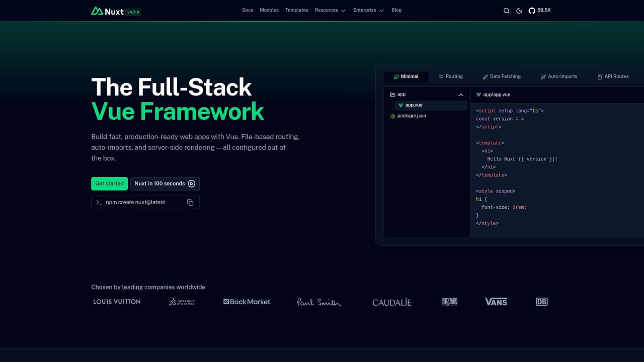
Task: Click the app folder icon in the tree
Action: (x=391, y=94)
